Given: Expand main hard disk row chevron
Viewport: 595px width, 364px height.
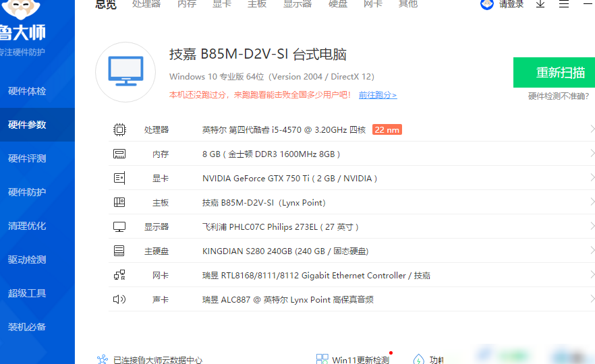Looking at the screenshot, I should (592, 250).
